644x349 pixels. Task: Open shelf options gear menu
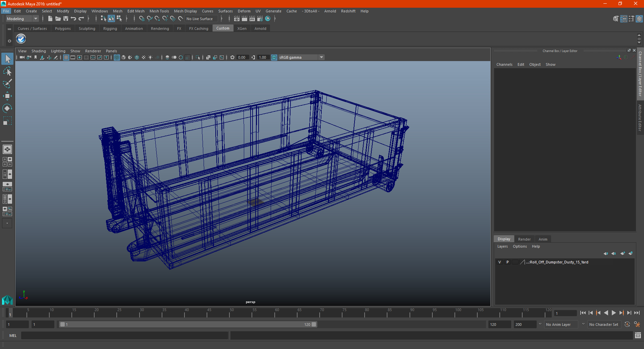(x=9, y=41)
